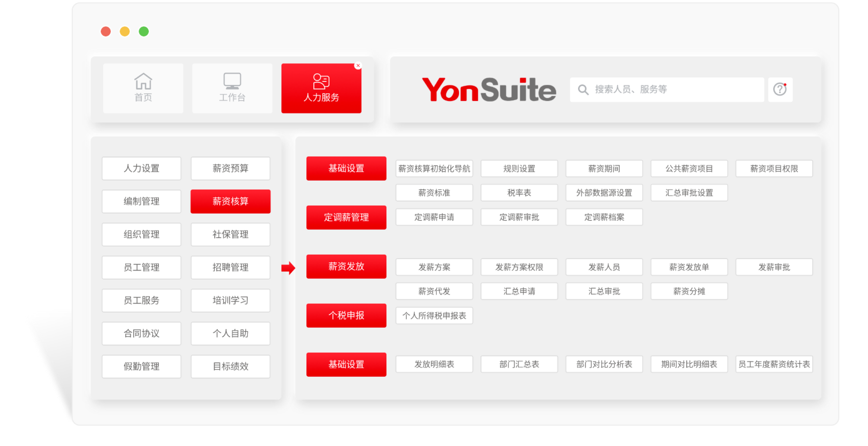Expand the 定调薪管理 category
The width and height of the screenshot is (868, 446).
click(346, 217)
